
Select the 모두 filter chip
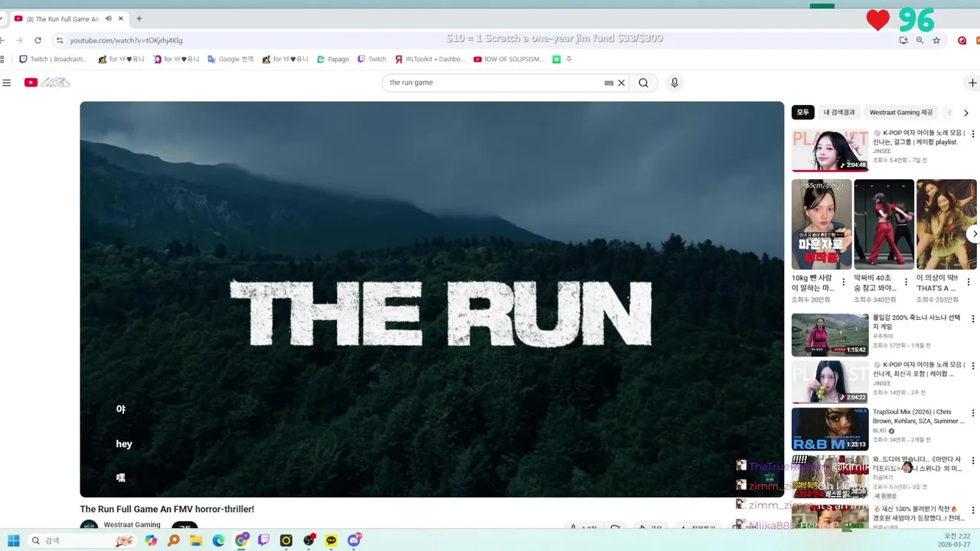pyautogui.click(x=803, y=112)
